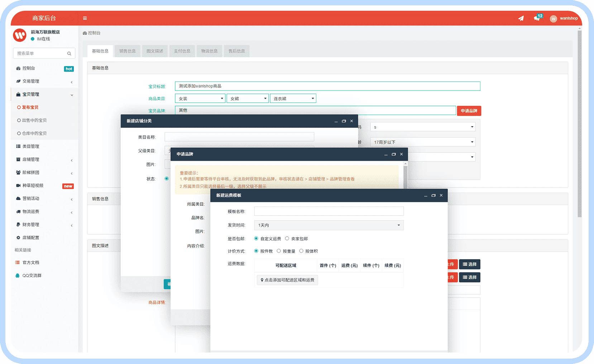Switch to the 支付信息 tab
This screenshot has height=364, width=594.
(182, 51)
